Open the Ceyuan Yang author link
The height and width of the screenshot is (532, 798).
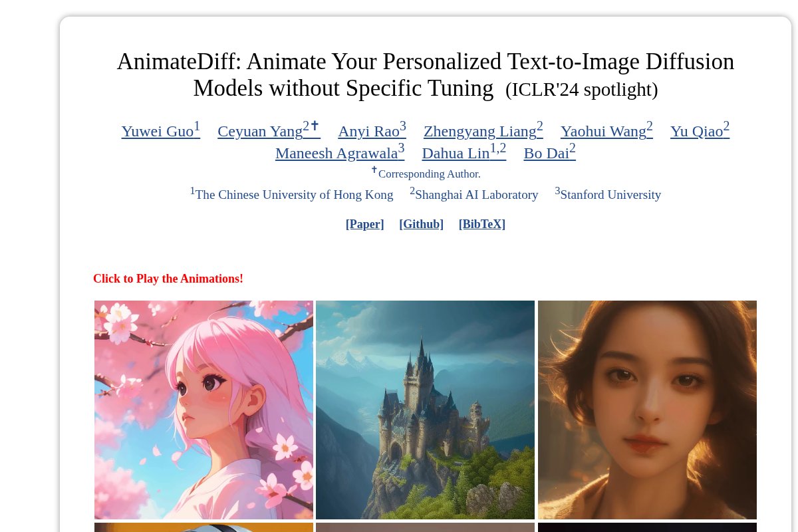tap(269, 130)
